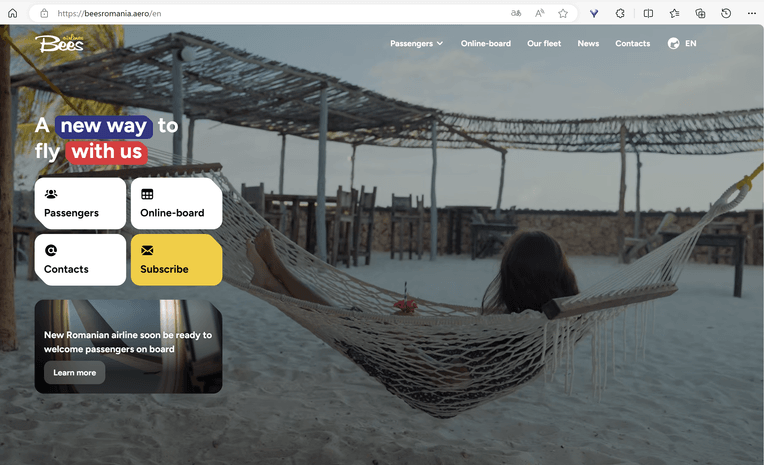Click the Passengers tile button
The image size is (764, 465).
click(80, 203)
